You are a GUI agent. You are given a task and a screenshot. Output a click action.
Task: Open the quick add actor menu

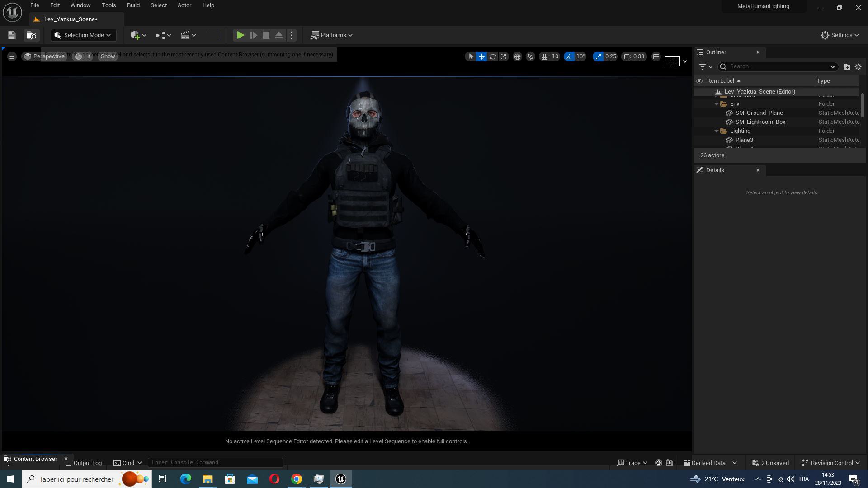tap(138, 35)
